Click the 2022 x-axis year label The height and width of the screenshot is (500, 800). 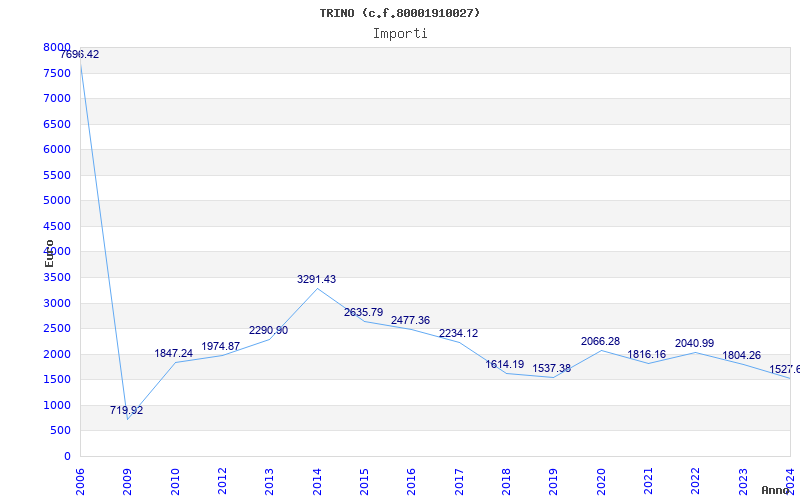pyautogui.click(x=695, y=482)
